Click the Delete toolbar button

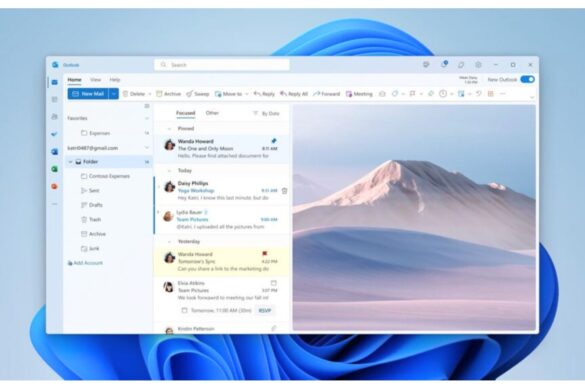134,94
